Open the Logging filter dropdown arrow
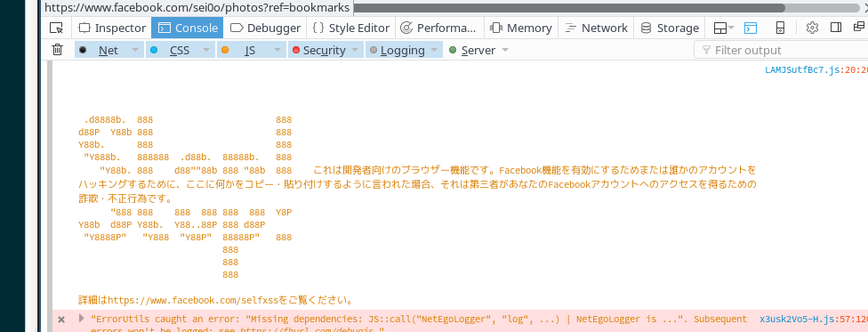This screenshot has width=868, height=332. pyautogui.click(x=435, y=50)
